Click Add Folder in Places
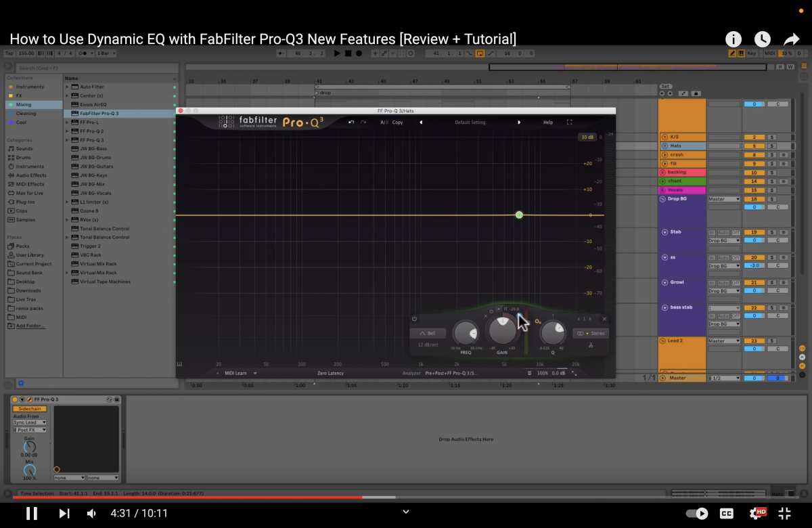This screenshot has width=812, height=528. point(30,326)
